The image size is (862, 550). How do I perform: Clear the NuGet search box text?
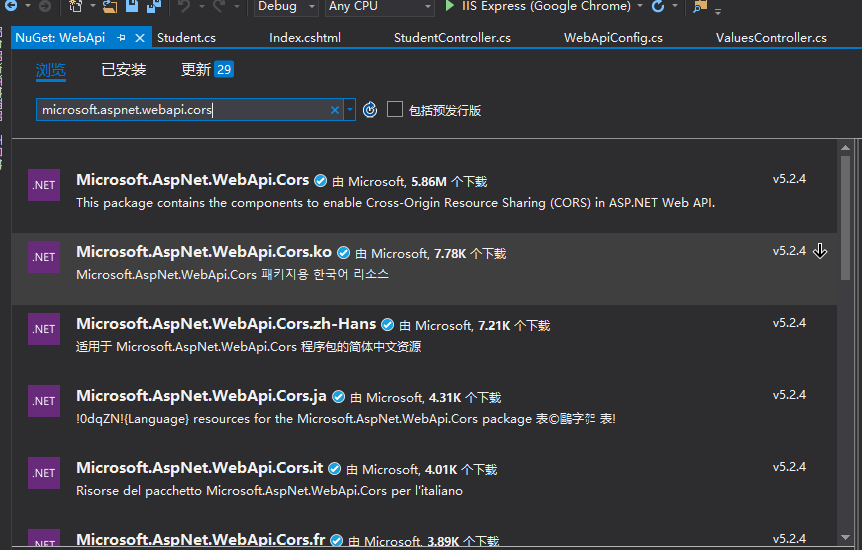coord(334,110)
